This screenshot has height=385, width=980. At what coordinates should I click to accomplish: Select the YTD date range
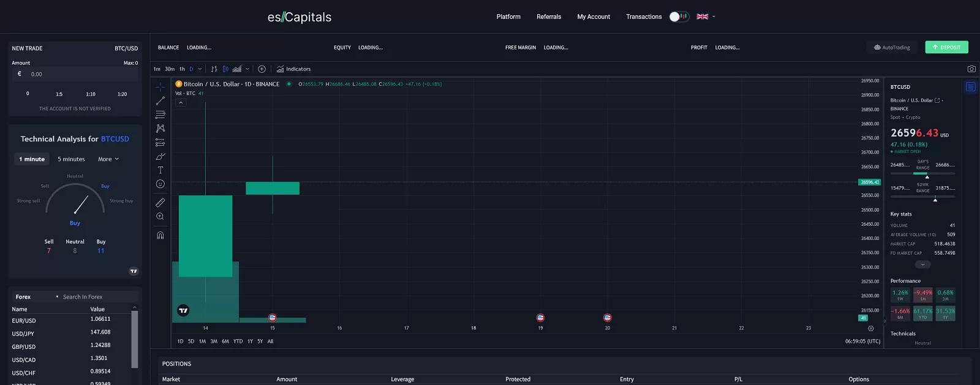(238, 342)
